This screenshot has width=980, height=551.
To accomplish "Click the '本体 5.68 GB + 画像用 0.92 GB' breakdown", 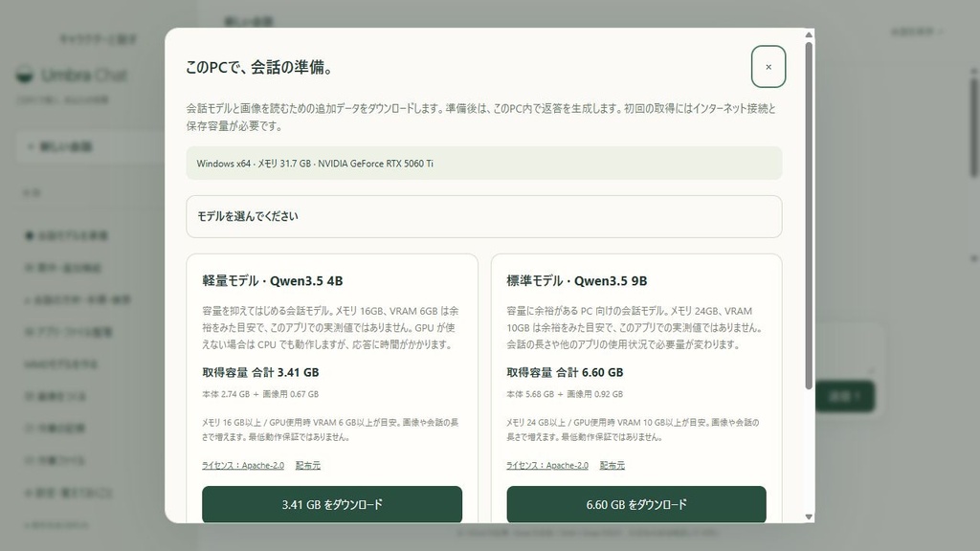I will pos(565,394).
